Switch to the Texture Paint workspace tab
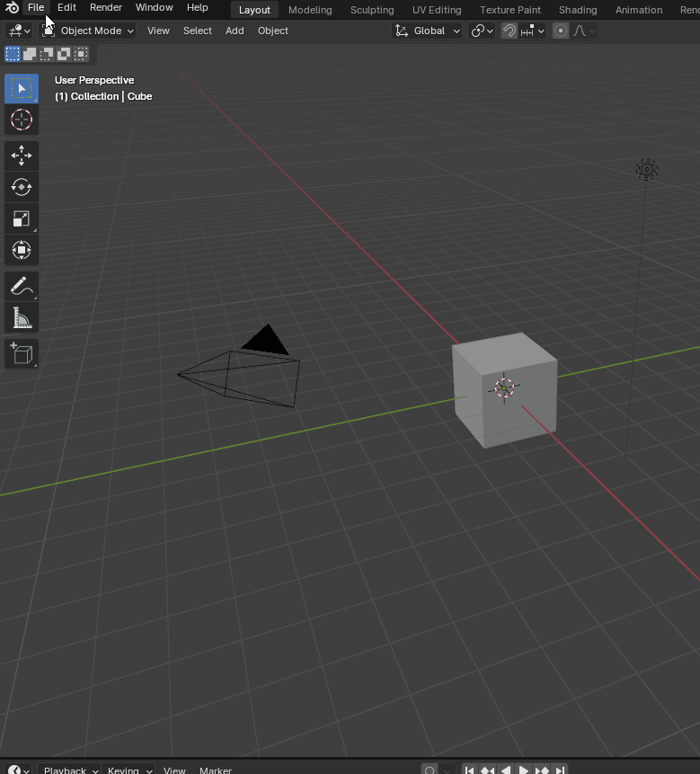Image resolution: width=700 pixels, height=774 pixels. pyautogui.click(x=510, y=10)
